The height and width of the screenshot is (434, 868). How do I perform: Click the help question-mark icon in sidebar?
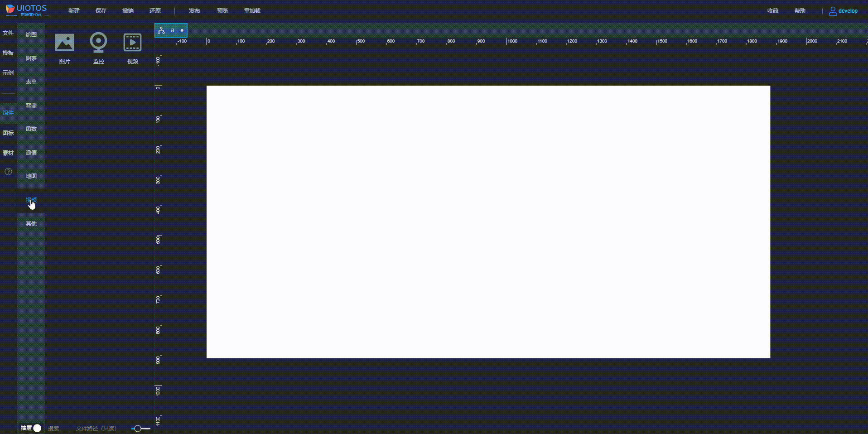pos(8,172)
